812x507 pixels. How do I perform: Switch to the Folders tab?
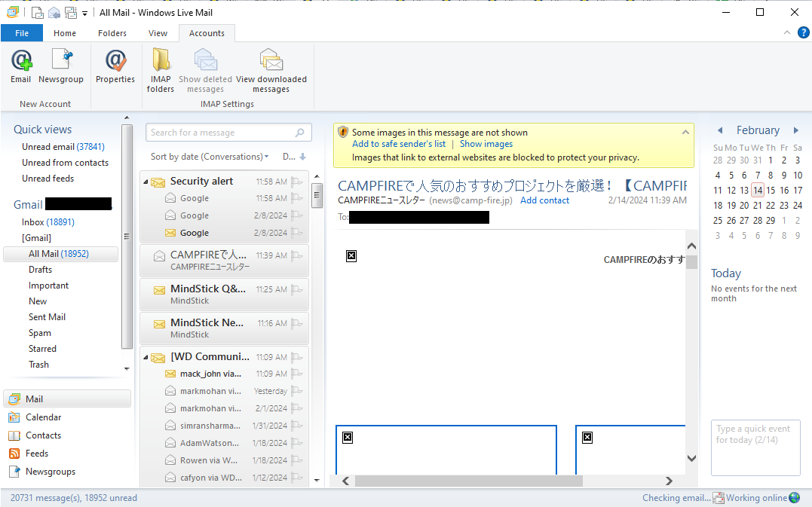(x=112, y=33)
